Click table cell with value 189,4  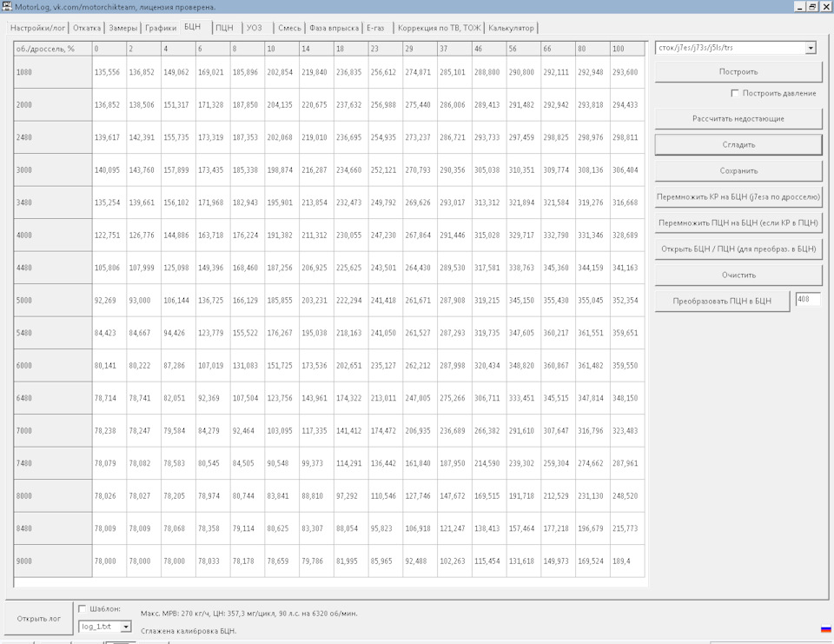tap(627, 561)
